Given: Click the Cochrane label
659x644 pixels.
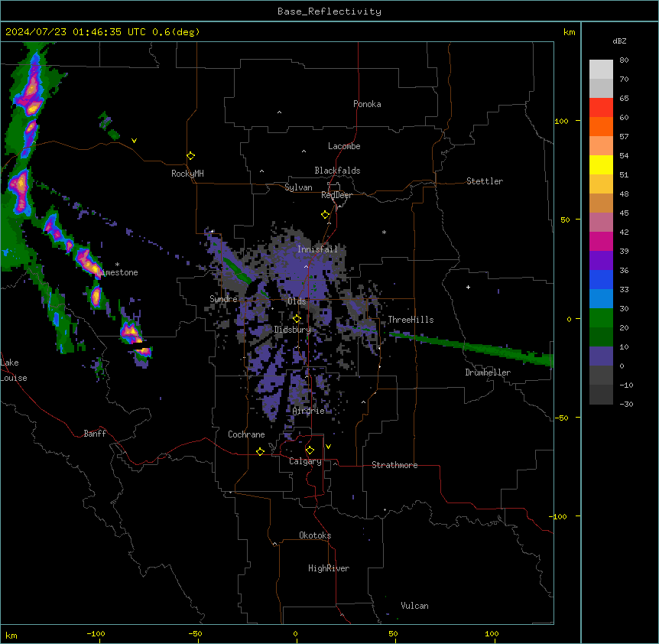Looking at the screenshot, I should (246, 434).
